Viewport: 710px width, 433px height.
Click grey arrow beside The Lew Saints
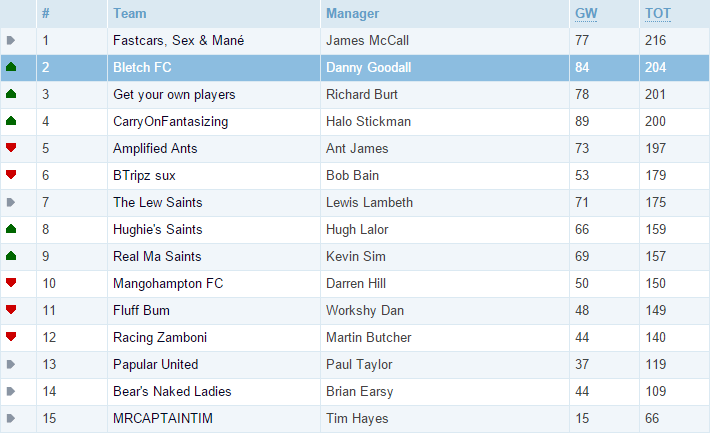click(11, 202)
